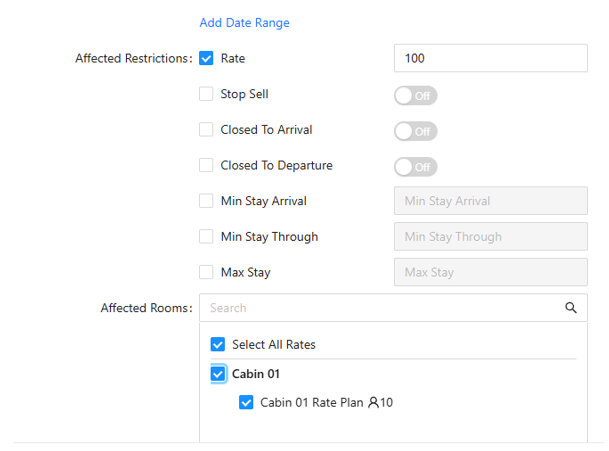Click the Min Stay Arrival value field
Screen dimensions: 609x451
pos(491,201)
